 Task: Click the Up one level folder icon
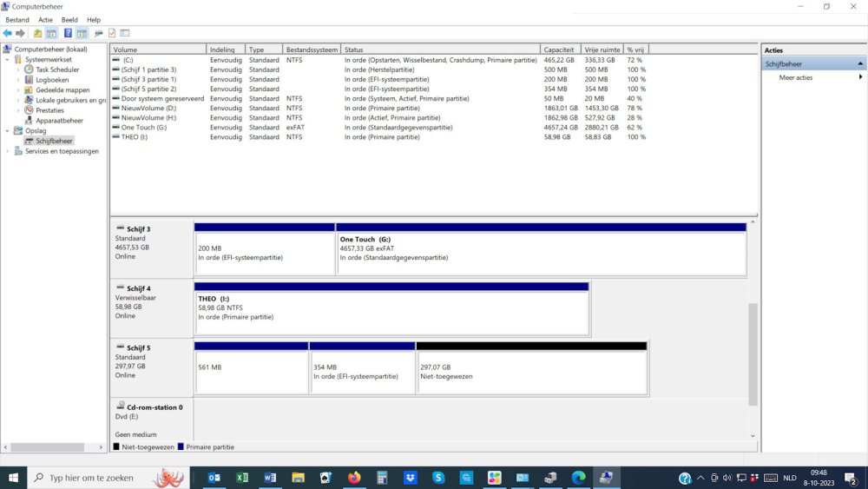coord(37,33)
